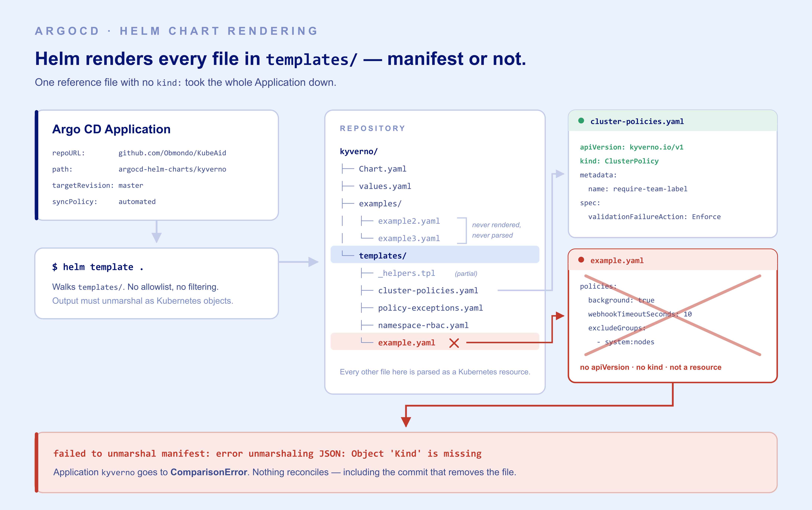The height and width of the screenshot is (510, 812).
Task: Click 'name: require-team-label' line
Action: [x=637, y=189]
